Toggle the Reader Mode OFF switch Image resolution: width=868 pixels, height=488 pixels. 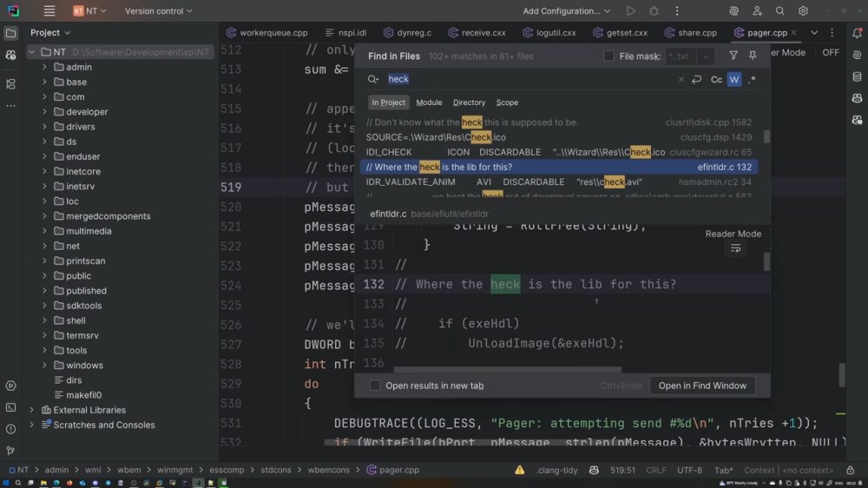[831, 53]
